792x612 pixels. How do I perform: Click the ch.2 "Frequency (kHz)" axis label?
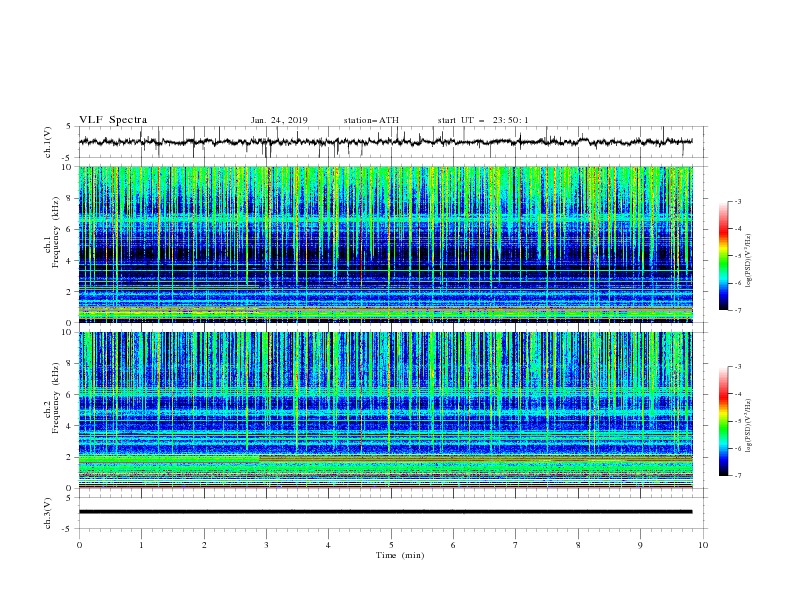pos(56,397)
